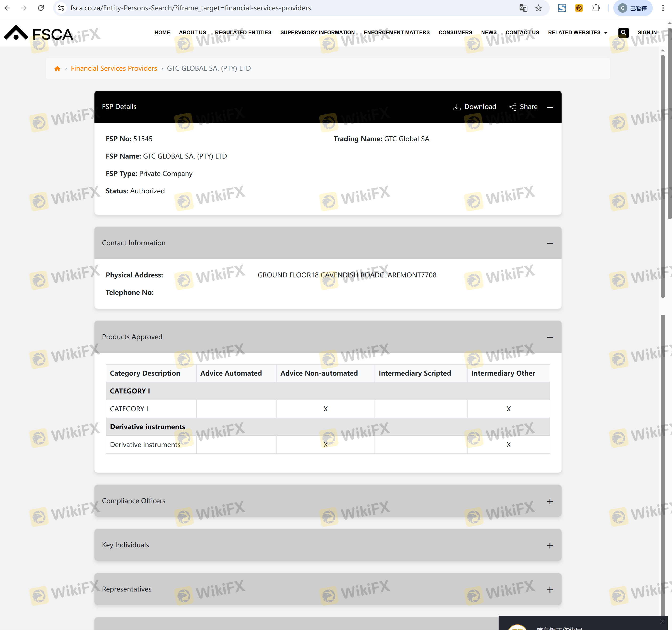Open the Related Websites dropdown
Screen dimensions: 672x630
pyautogui.click(x=577, y=32)
